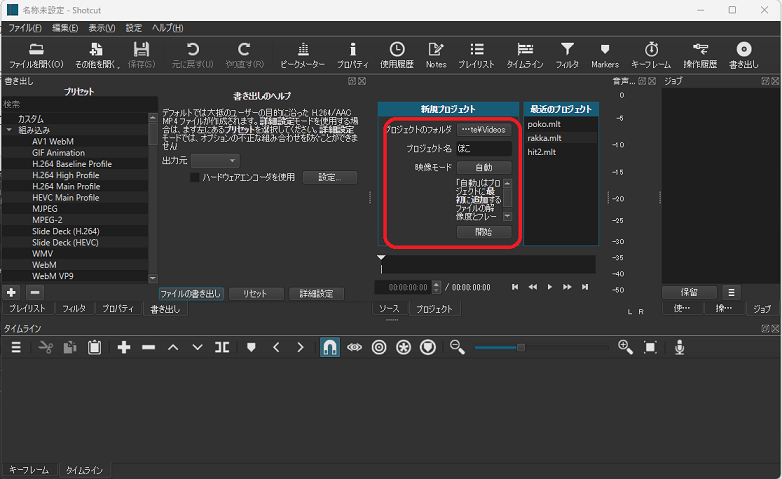The height and width of the screenshot is (479, 782).
Task: Click the preset search field
Action: click(79, 104)
